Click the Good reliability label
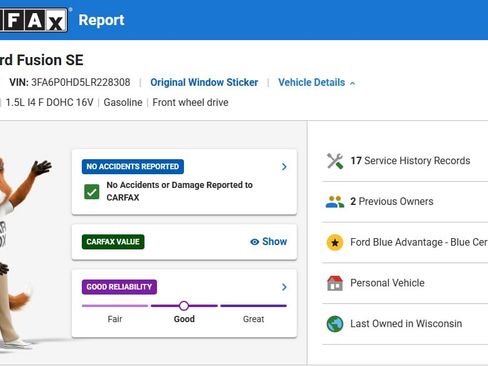This screenshot has height=366, width=488. pos(184,319)
